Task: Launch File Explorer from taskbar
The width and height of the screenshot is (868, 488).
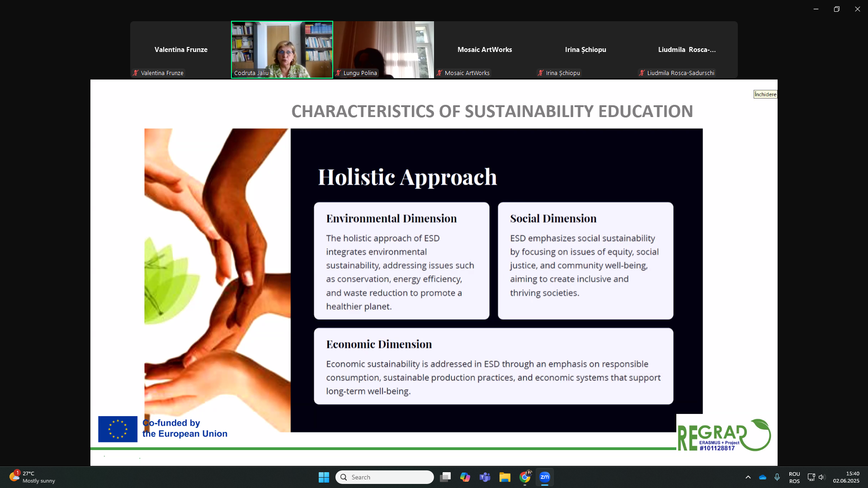Action: 505,477
